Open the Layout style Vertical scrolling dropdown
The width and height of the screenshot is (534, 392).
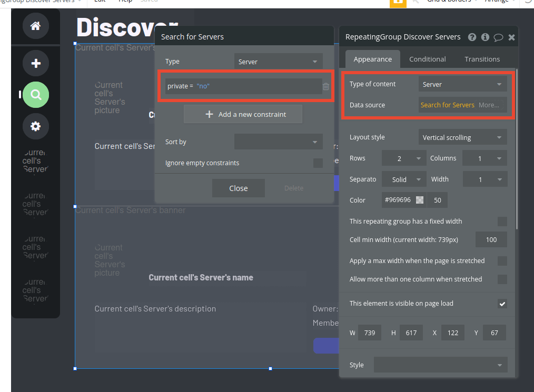pyautogui.click(x=462, y=137)
